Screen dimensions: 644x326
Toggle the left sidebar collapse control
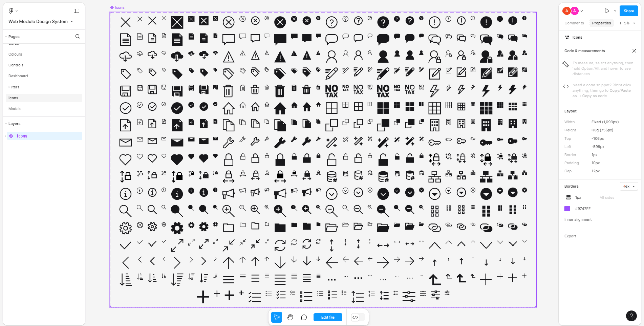(x=76, y=11)
